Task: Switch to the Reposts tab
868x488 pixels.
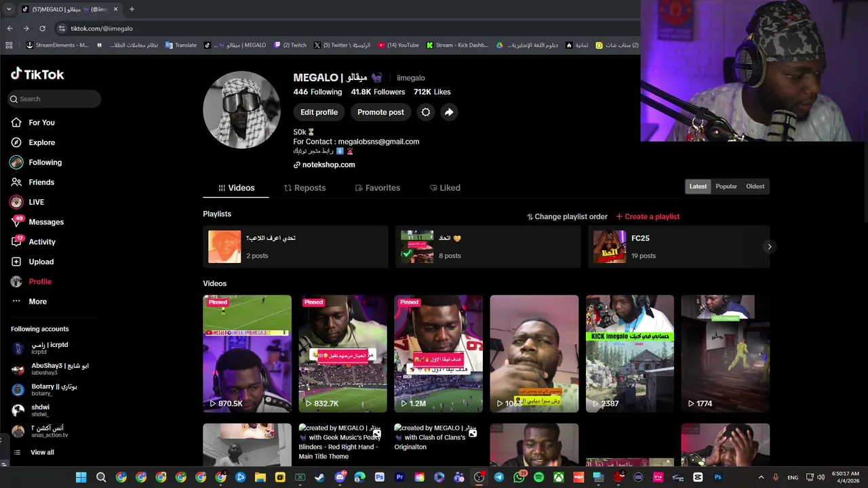Action: [304, 188]
